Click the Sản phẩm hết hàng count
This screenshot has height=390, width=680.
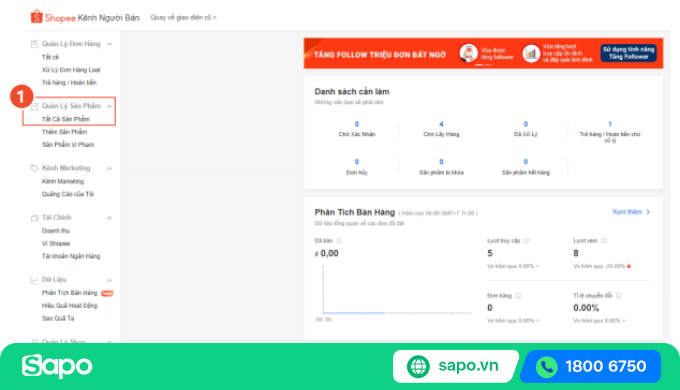click(x=525, y=162)
